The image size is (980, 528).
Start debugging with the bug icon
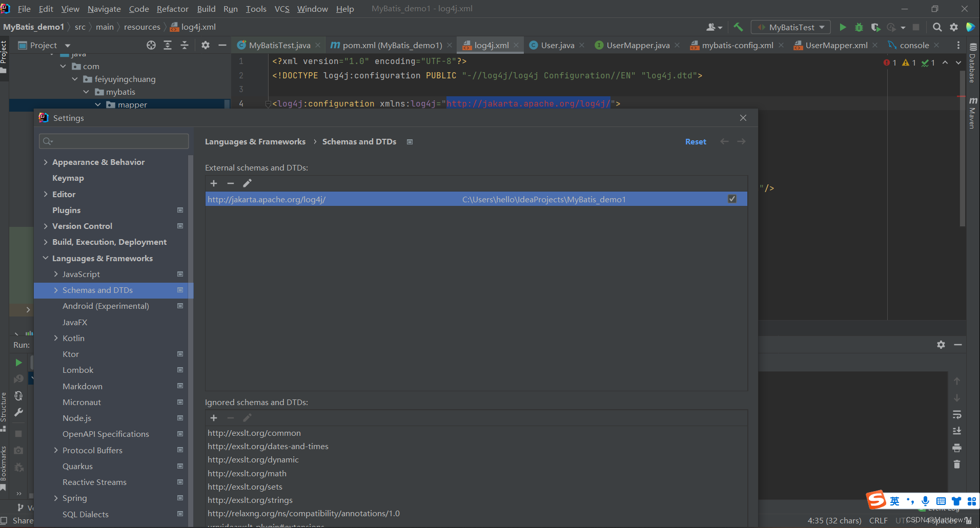pos(859,27)
